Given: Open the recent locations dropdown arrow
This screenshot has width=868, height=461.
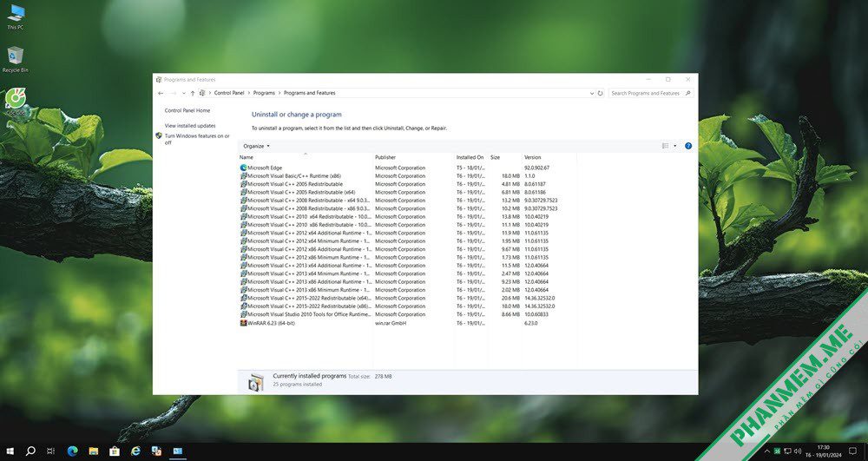Looking at the screenshot, I should (x=184, y=93).
